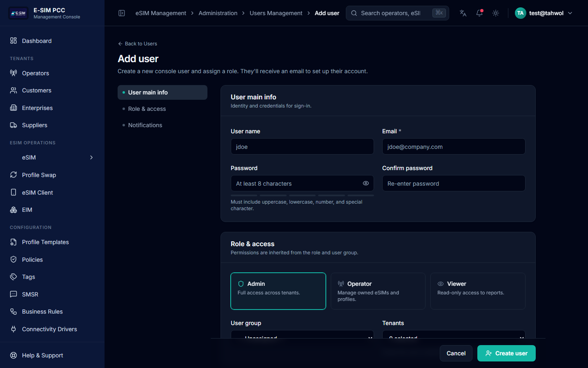Click the Create user button
588x368 pixels.
click(506, 353)
